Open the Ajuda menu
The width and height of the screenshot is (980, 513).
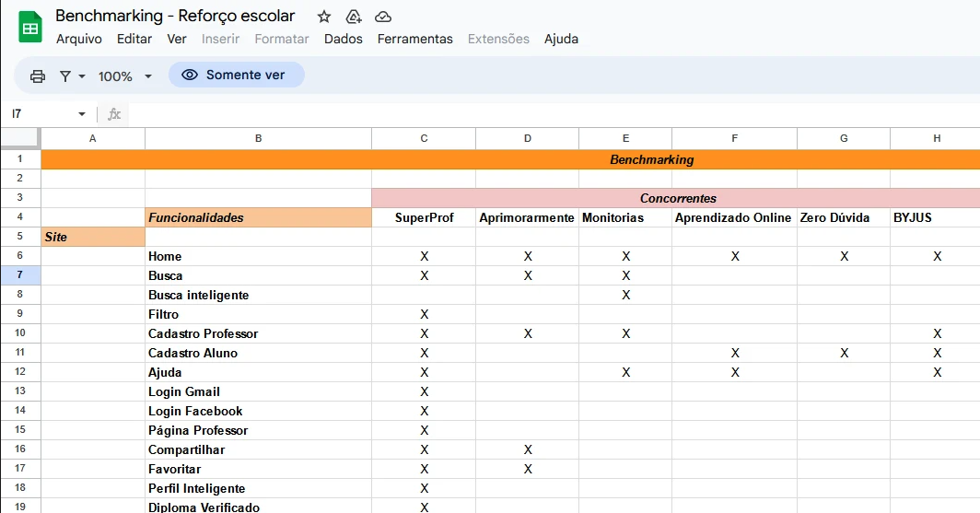point(561,39)
